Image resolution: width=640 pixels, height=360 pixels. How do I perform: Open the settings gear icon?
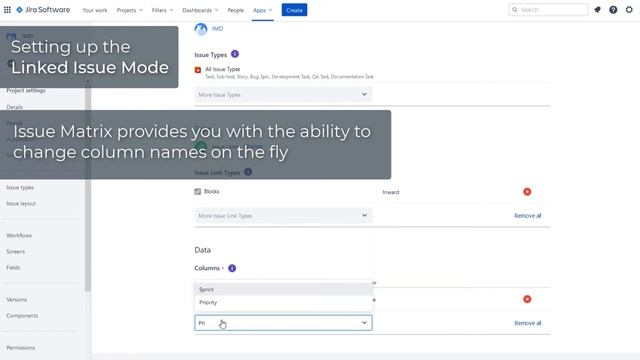click(629, 10)
